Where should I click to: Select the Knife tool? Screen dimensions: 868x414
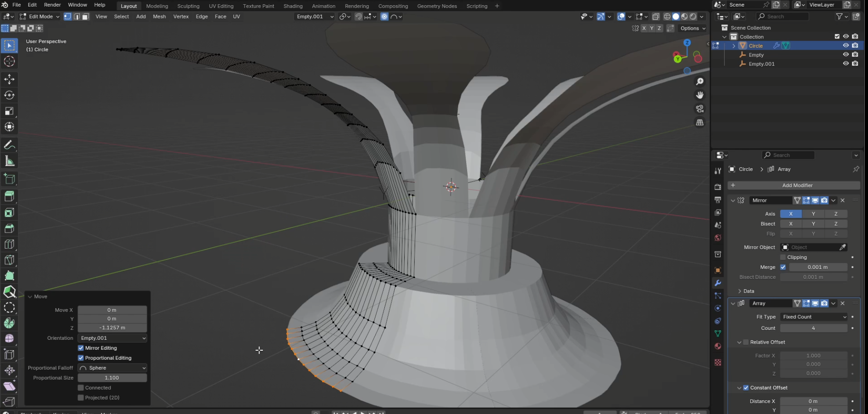(x=9, y=260)
